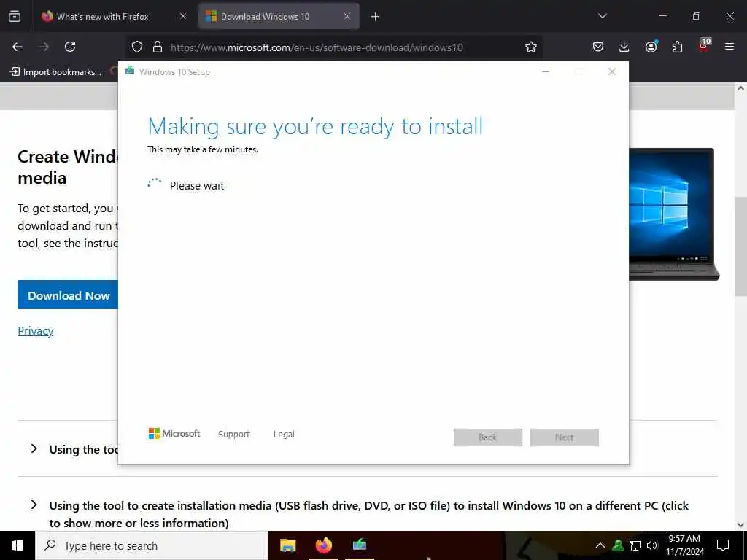Close the Download Windows 10 tab
The image size is (747, 560).
[347, 16]
